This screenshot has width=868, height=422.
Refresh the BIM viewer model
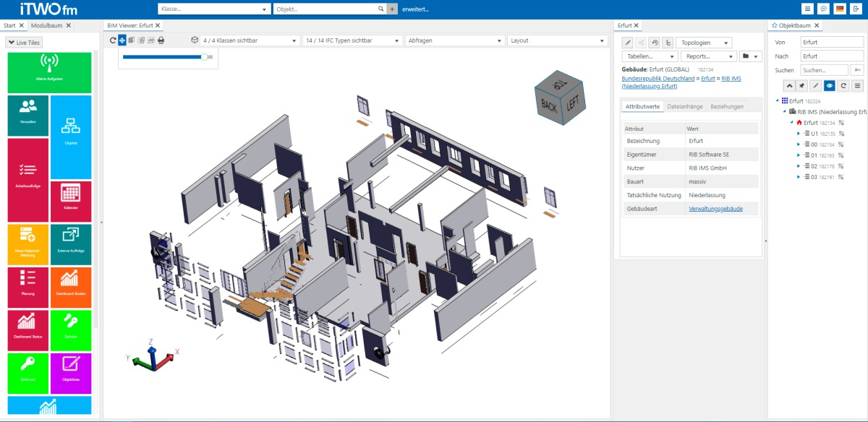click(113, 40)
